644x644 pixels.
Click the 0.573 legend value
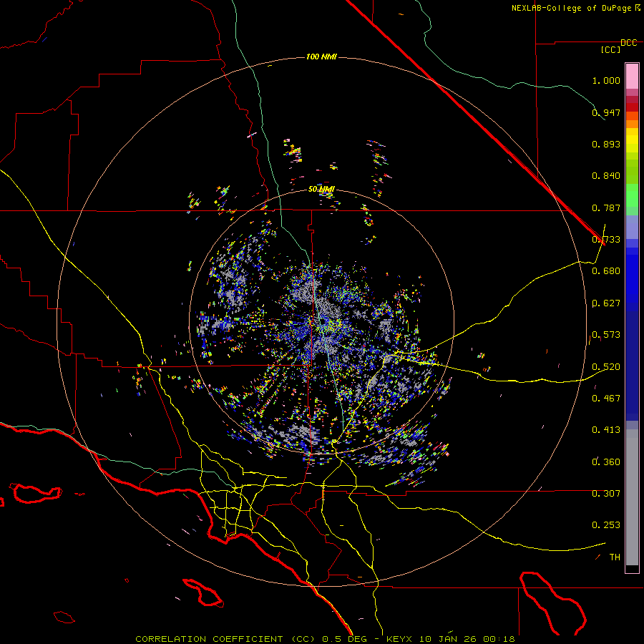pos(606,335)
